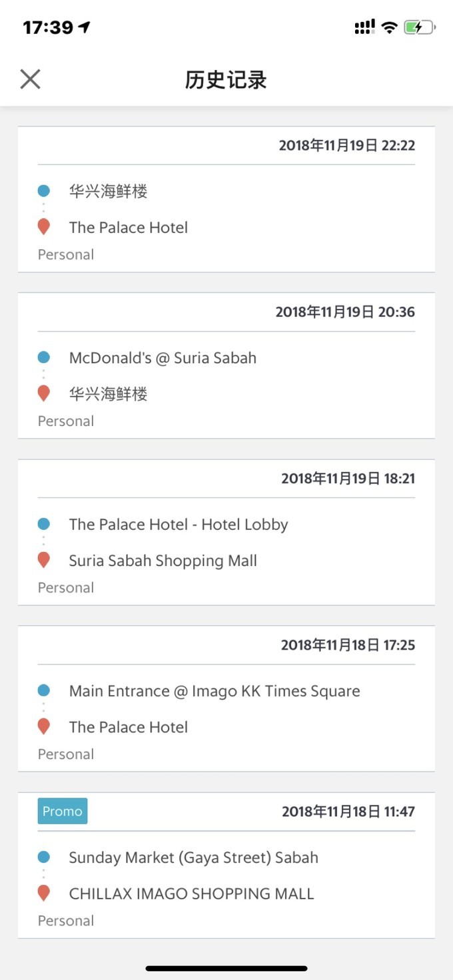The height and width of the screenshot is (980, 453).
Task: Select The Palace Hotel - Hotel Lobby pickup
Action: (x=179, y=525)
